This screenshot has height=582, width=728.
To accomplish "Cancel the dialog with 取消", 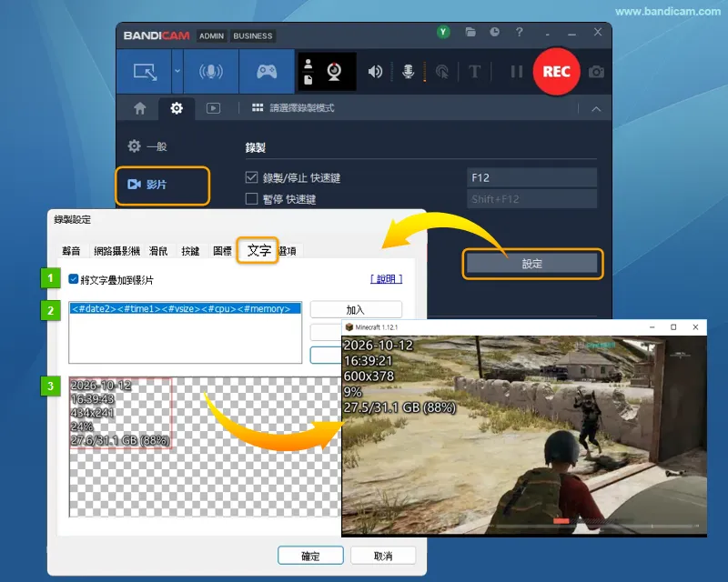I will click(383, 556).
